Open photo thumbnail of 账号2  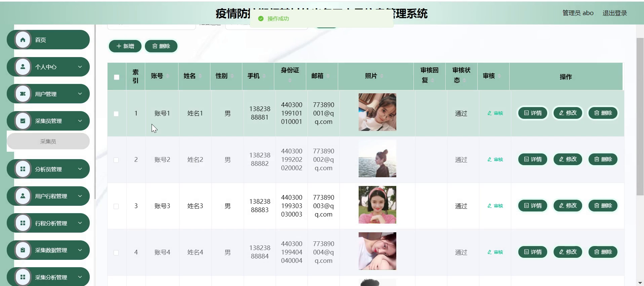coord(377,158)
